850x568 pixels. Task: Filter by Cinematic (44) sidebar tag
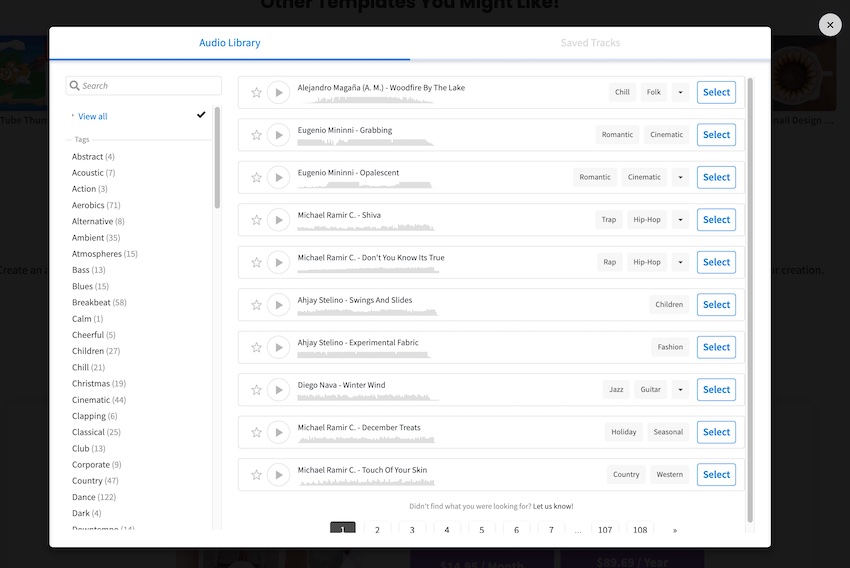tap(99, 400)
